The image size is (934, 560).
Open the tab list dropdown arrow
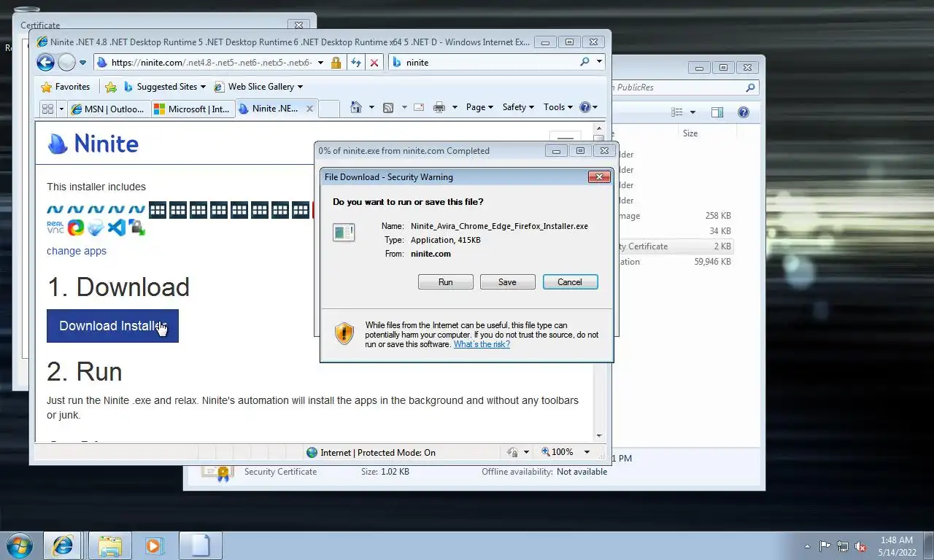[61, 109]
